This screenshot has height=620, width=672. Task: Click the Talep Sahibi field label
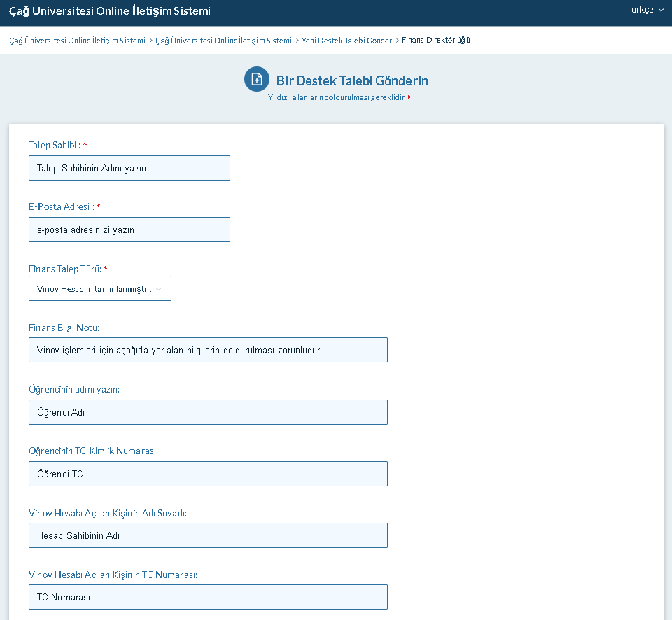coord(55,145)
